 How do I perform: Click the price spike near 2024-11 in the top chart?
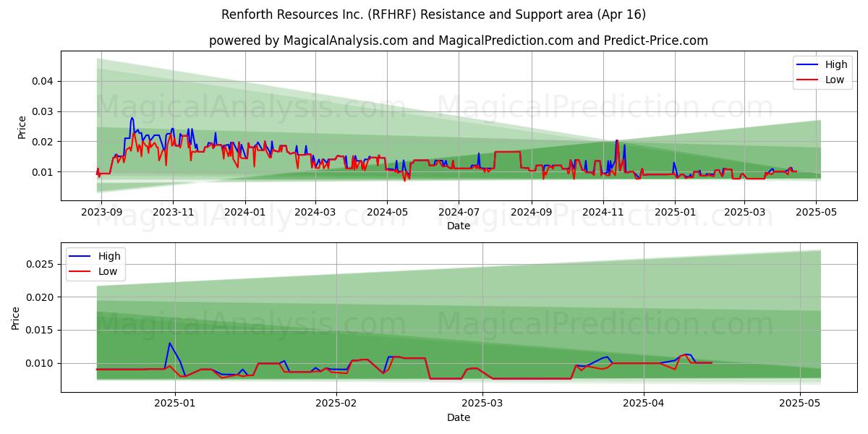[x=617, y=141]
